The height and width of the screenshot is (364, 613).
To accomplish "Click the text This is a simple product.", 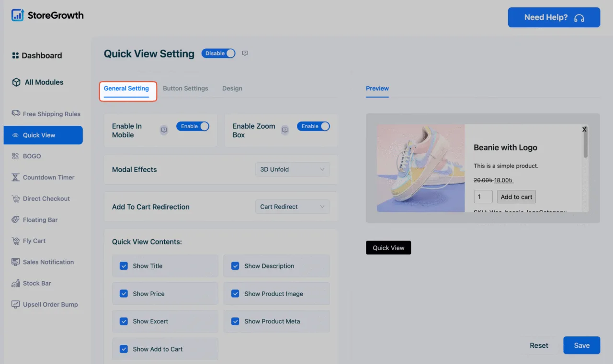I will tap(506, 166).
